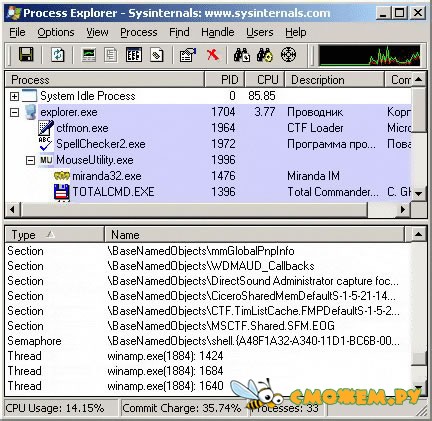Expand the System Idle Process node
Screen dimensions: 432x421
14,96
